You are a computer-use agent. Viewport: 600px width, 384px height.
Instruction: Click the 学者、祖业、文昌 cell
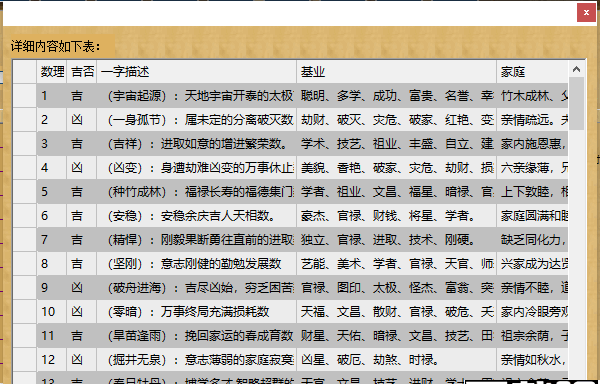click(396, 192)
